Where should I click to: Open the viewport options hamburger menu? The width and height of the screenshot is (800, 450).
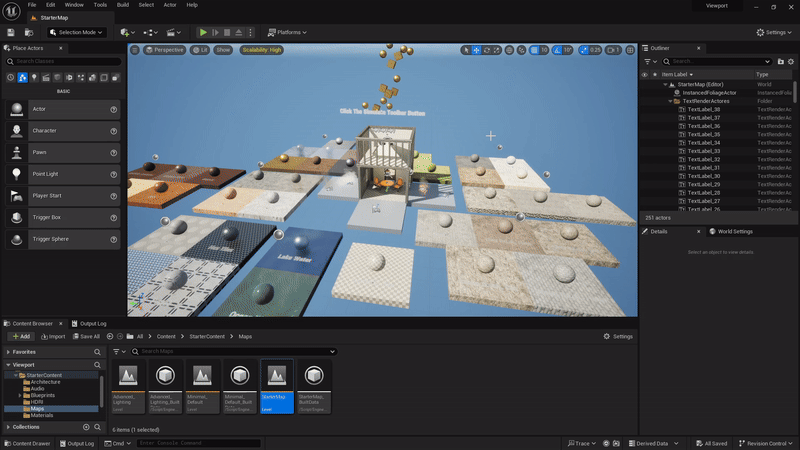[135, 50]
